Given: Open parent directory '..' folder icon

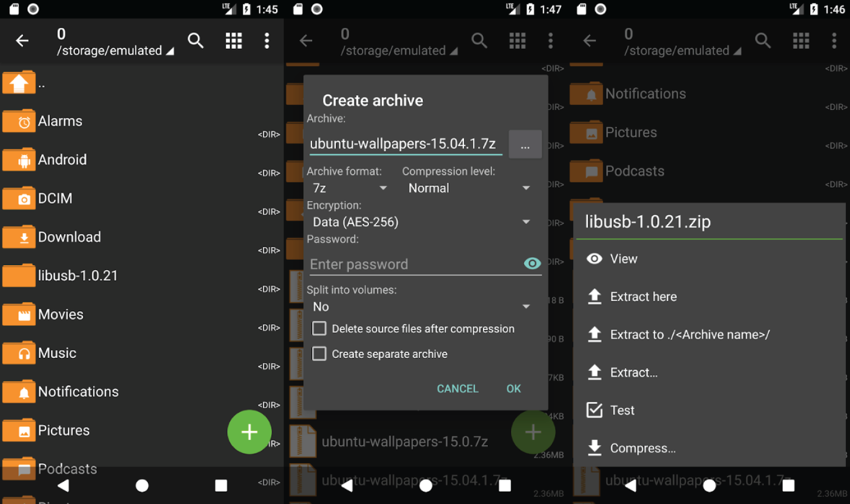Looking at the screenshot, I should (x=19, y=83).
